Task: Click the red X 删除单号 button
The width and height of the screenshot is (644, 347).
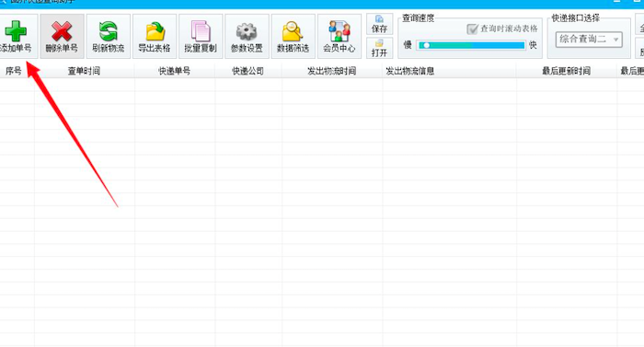Action: click(62, 36)
